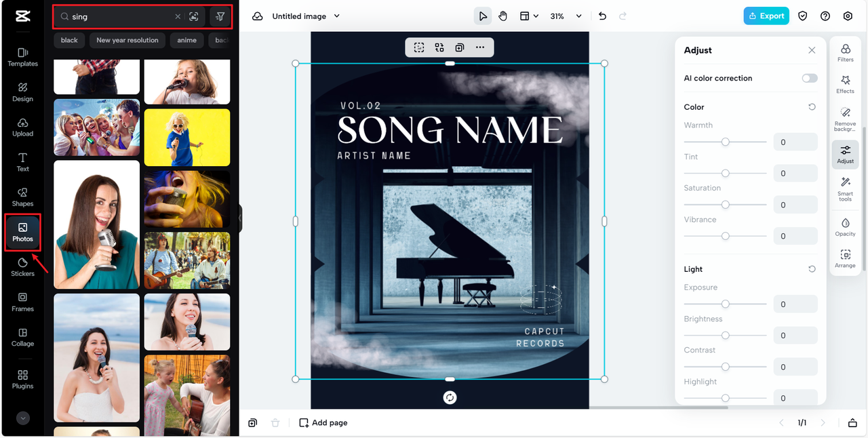The image size is (868, 438).
Task: Click the duplicate page icon at bottom
Action: (x=253, y=423)
